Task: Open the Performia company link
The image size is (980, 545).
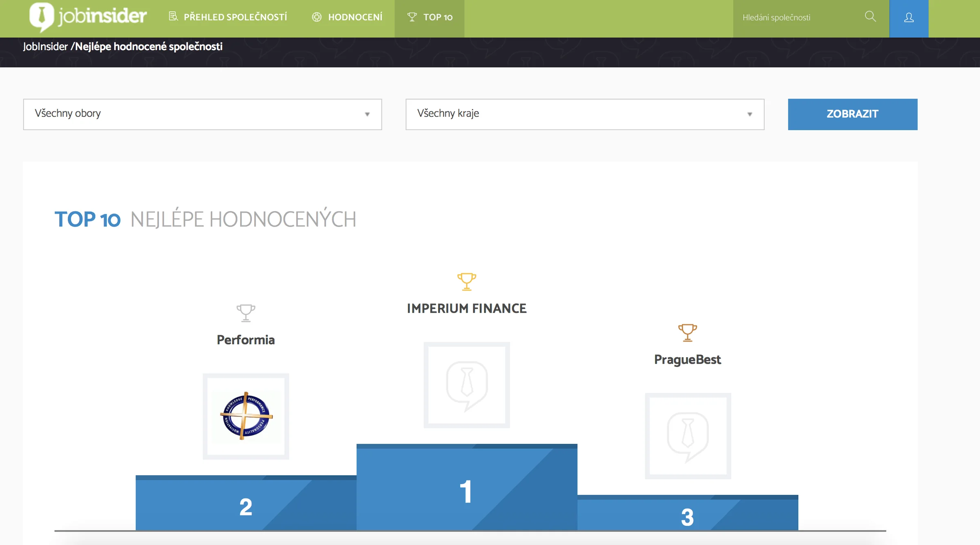Action: 246,340
